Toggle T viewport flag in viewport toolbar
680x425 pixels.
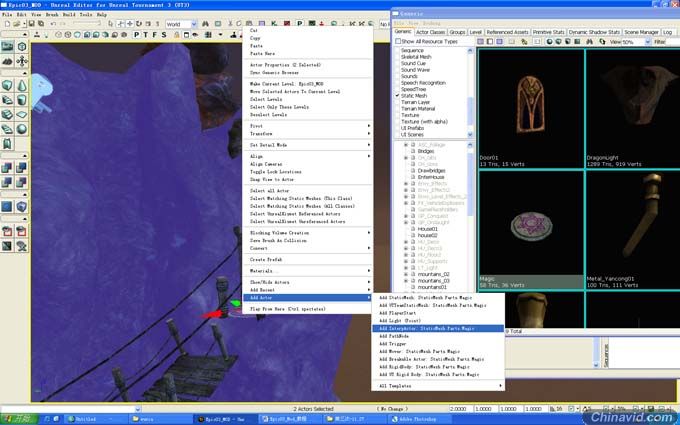click(146, 35)
